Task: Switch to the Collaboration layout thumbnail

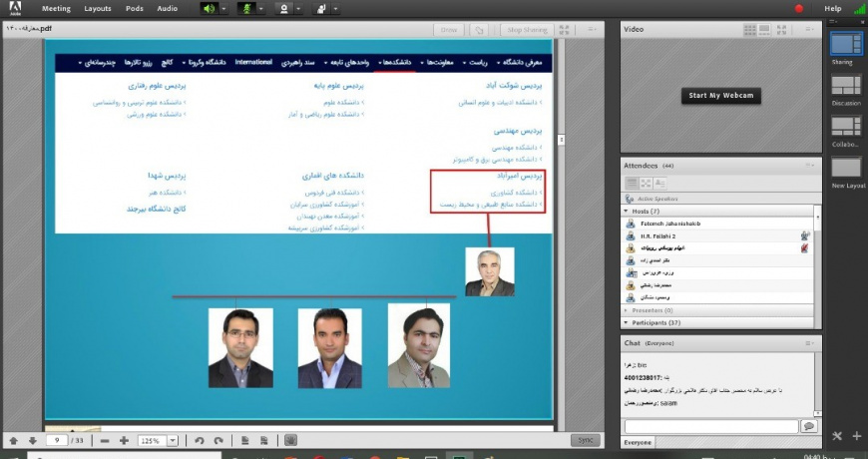Action: tap(846, 127)
